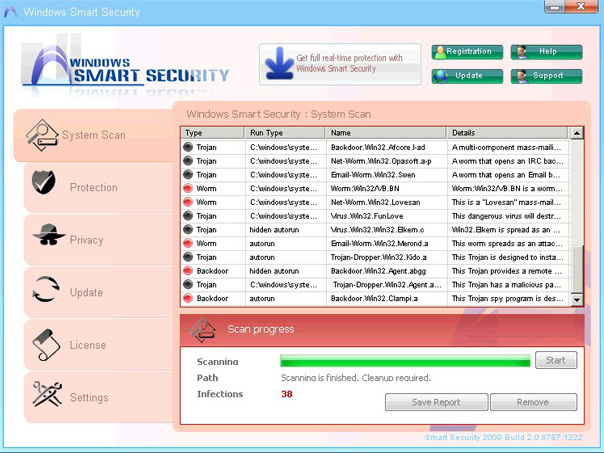
Task: Click the gray icon beside Net-Worm.Win32.Opasoft.a-p
Action: pyautogui.click(x=188, y=161)
